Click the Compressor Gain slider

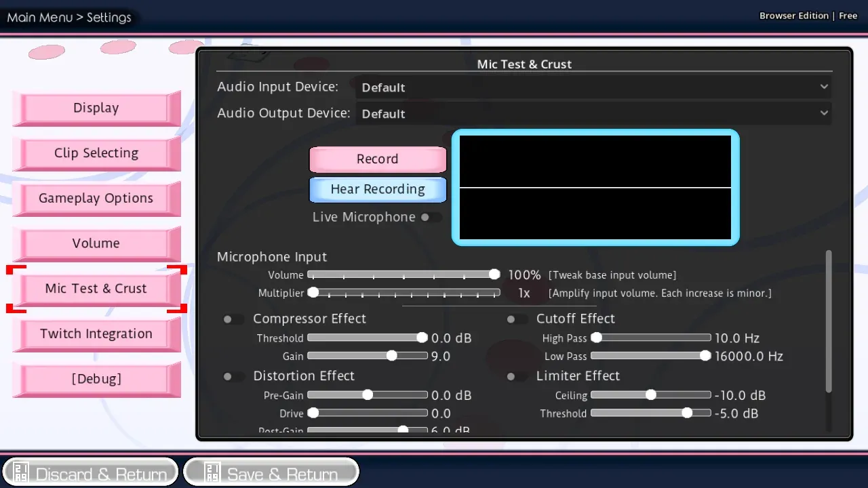pos(368,356)
